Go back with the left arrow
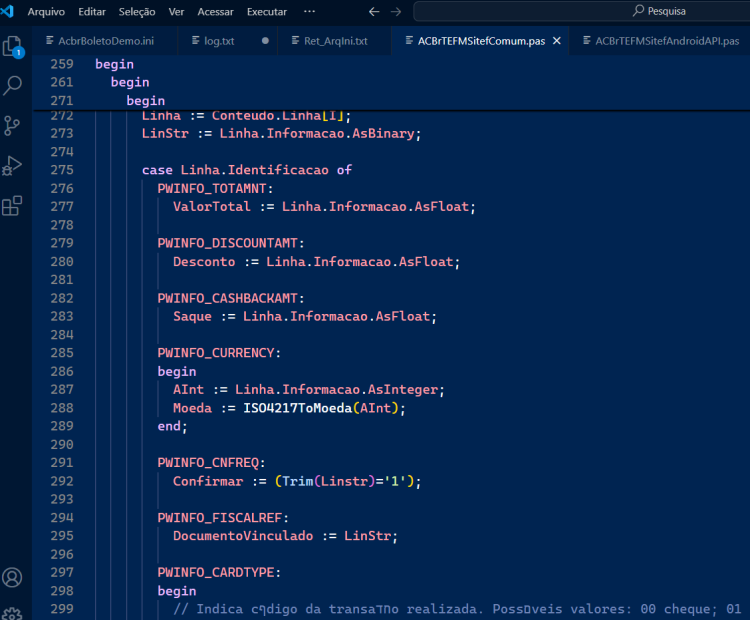The width and height of the screenshot is (750, 620). 374,11
